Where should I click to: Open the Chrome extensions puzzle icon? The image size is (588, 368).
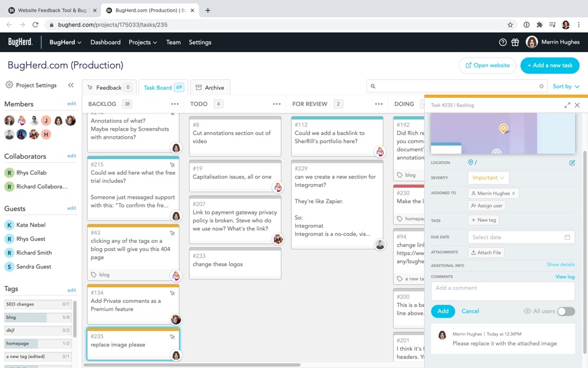coord(539,25)
